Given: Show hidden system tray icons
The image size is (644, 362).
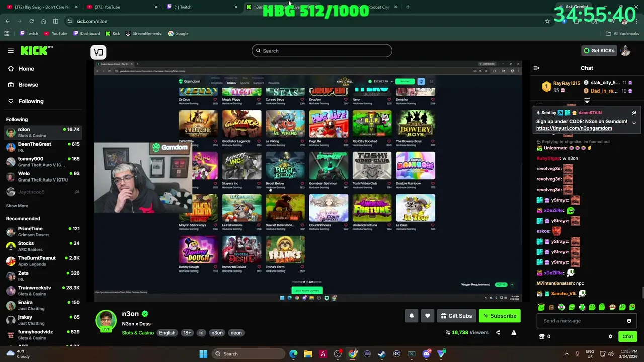Looking at the screenshot, I should [x=566, y=354].
